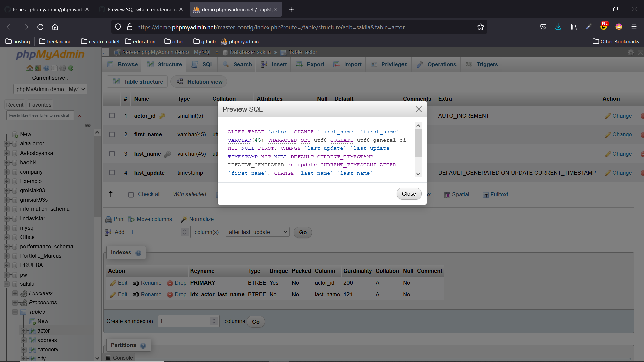This screenshot has width=644, height=362.
Task: Collapse the sakila Tables tree node
Action: [x=15, y=312]
